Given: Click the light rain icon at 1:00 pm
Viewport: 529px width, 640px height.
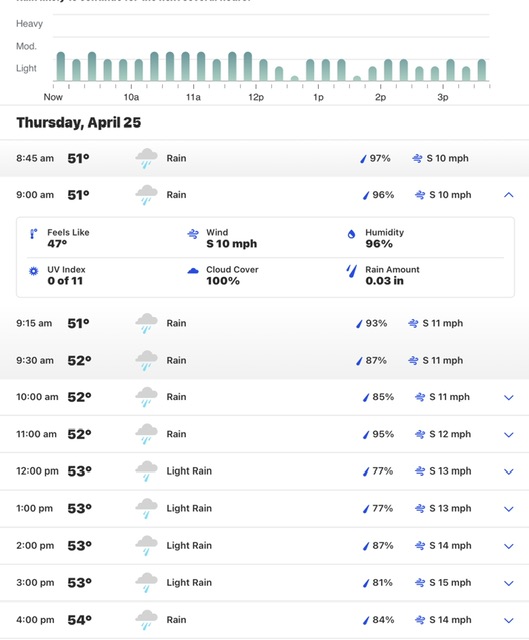Looking at the screenshot, I should pyautogui.click(x=146, y=509).
